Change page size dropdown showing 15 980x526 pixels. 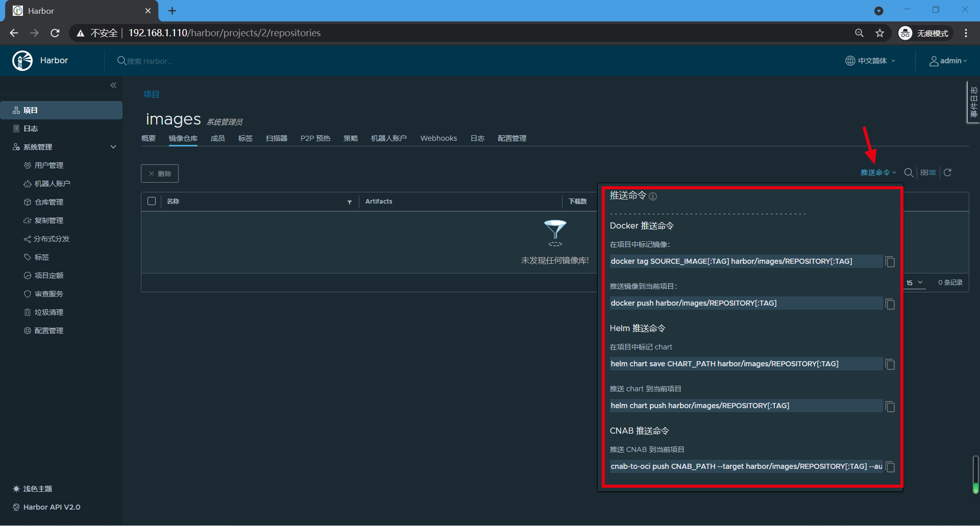915,283
